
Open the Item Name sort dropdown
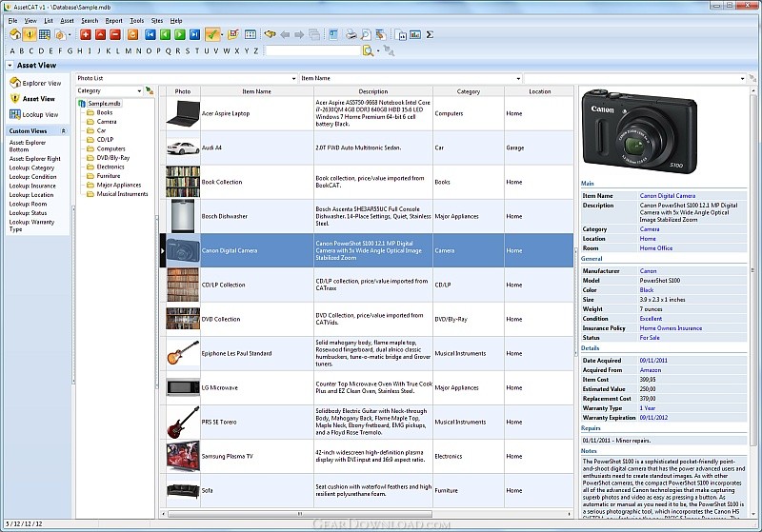point(518,78)
